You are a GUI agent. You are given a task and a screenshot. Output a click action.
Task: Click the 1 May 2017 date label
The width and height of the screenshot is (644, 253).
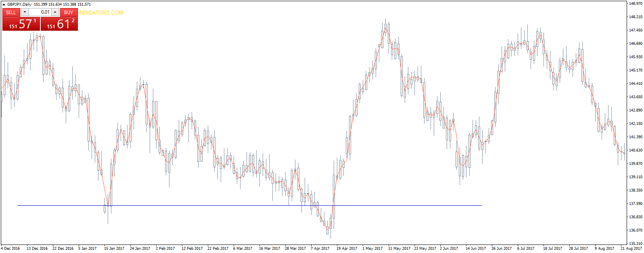pos(372,248)
